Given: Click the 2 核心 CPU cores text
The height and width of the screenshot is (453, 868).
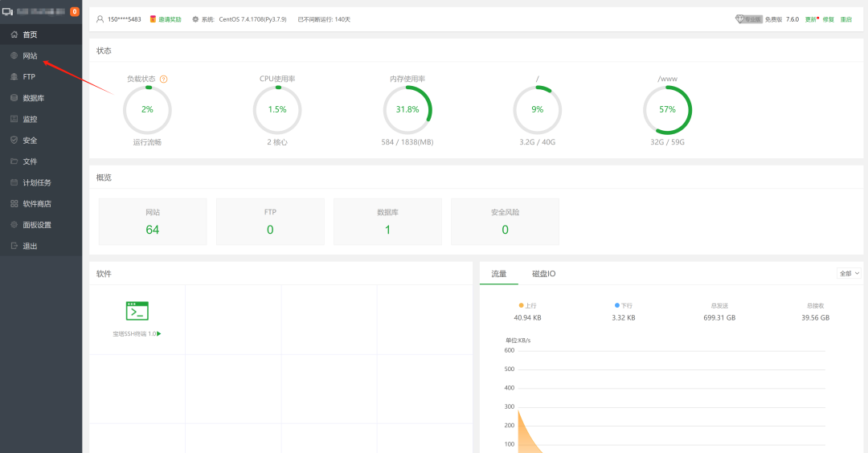Looking at the screenshot, I should pos(277,142).
